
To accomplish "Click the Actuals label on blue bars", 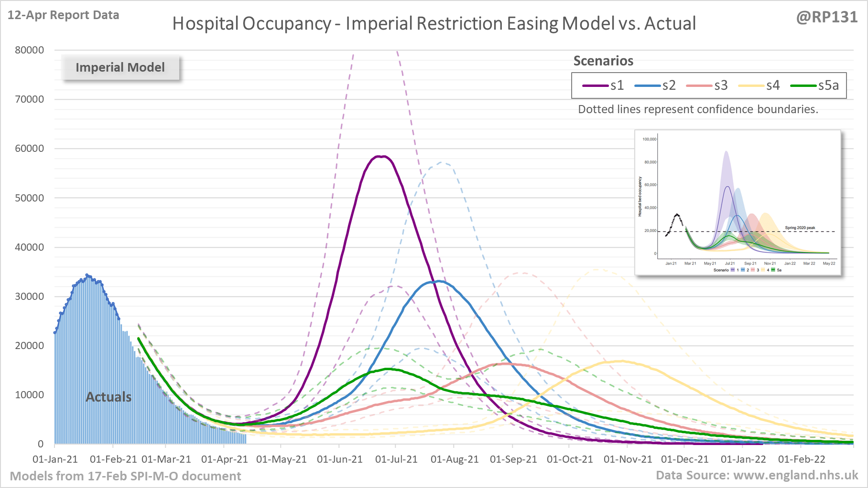I will [108, 397].
